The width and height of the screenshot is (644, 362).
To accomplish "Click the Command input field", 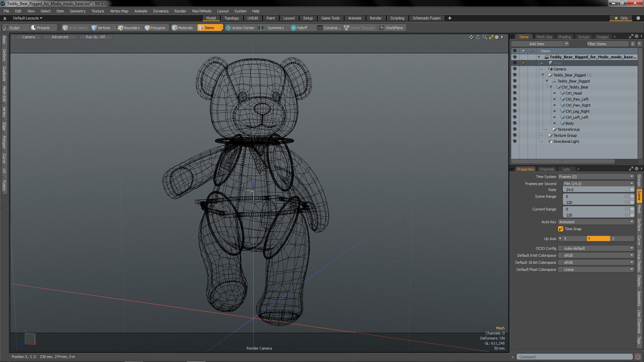I will [x=574, y=357].
